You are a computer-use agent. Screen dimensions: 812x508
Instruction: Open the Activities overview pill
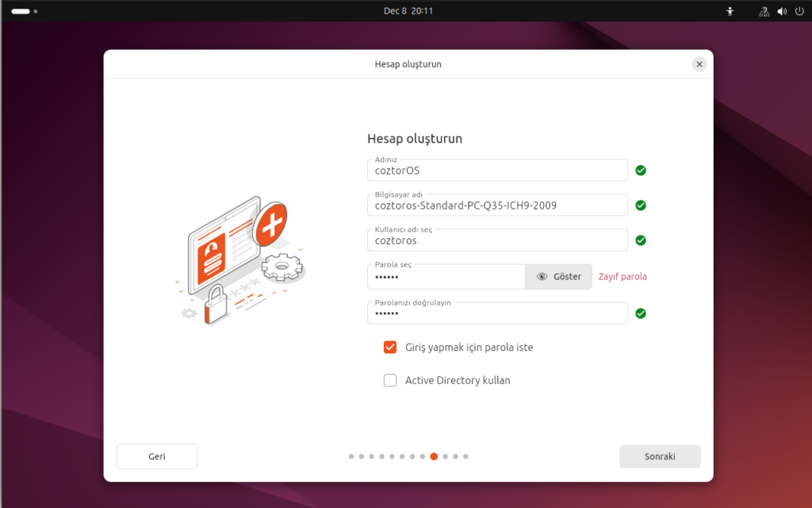click(21, 11)
